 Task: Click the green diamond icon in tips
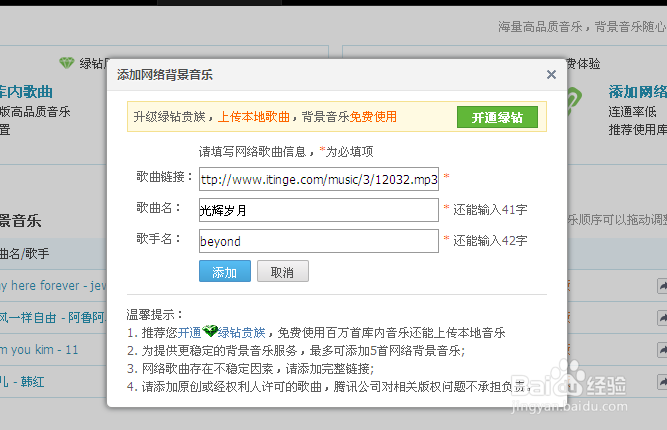click(x=210, y=331)
